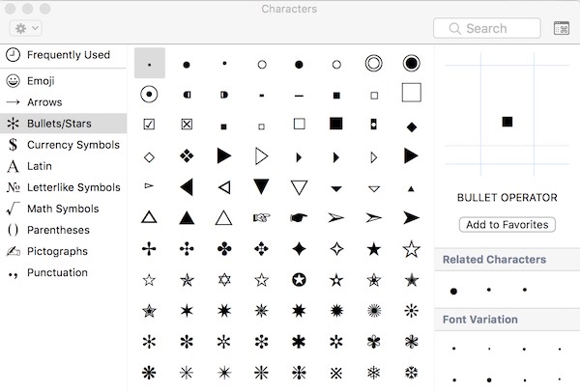The image size is (580, 392).
Task: Select the ballot box with check character
Action: [x=149, y=125]
